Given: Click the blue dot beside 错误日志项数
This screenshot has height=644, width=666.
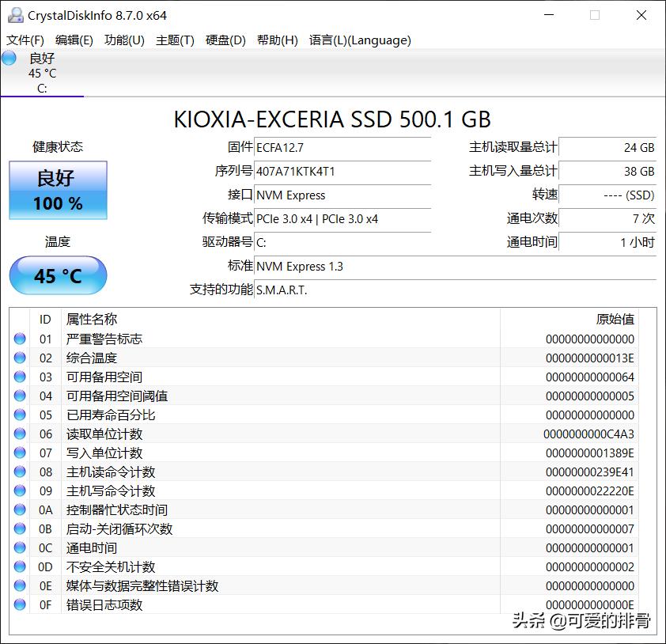Looking at the screenshot, I should tap(21, 605).
